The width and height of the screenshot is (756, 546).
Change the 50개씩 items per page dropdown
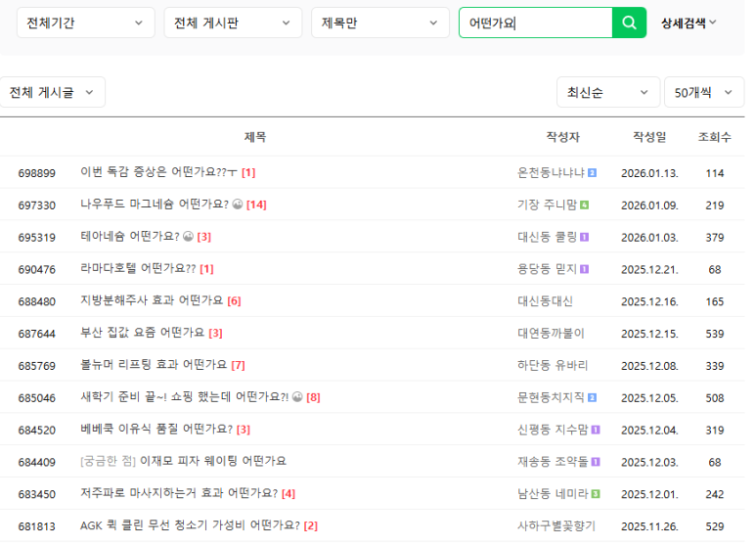tap(703, 92)
